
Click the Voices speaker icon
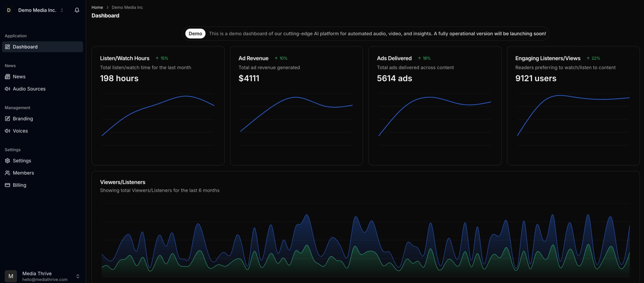(x=7, y=131)
